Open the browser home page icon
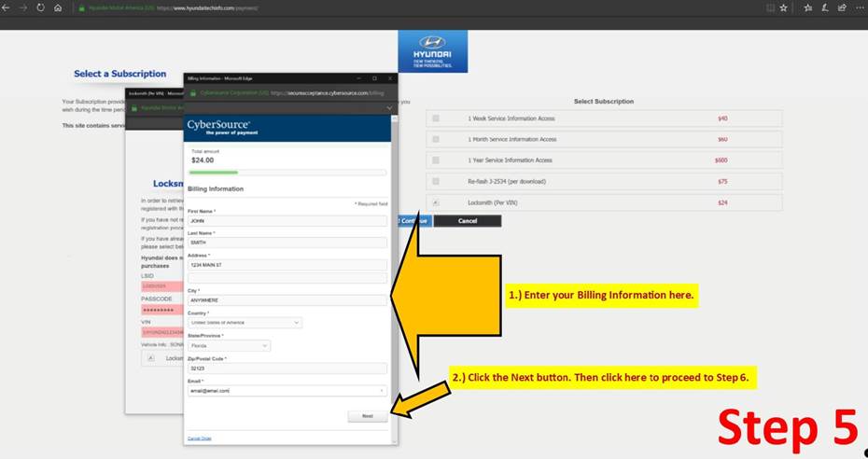 pos(58,8)
